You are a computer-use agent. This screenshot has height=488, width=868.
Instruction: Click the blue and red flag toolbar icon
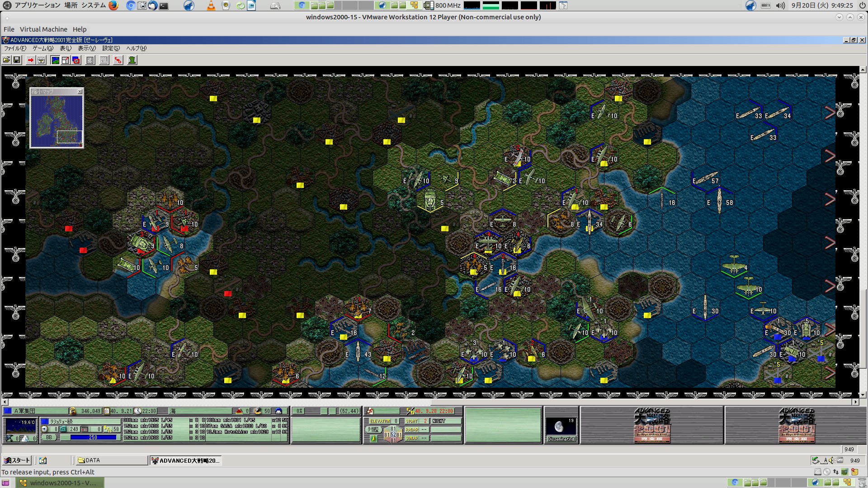tap(76, 60)
